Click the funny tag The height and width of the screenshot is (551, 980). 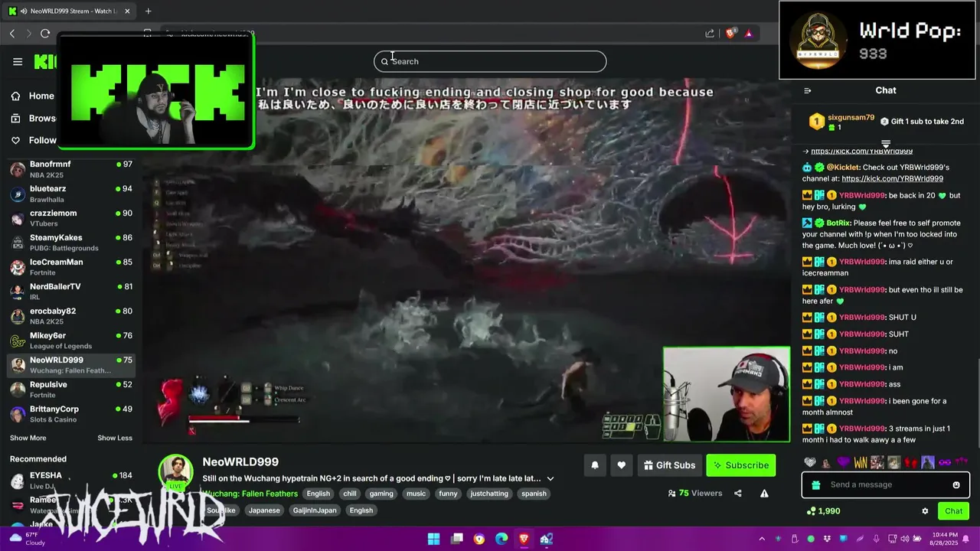[x=448, y=494]
